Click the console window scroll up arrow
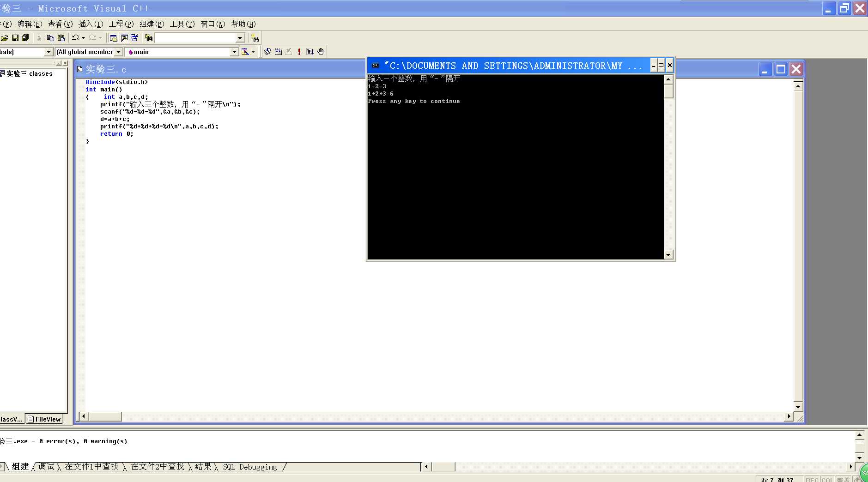 pyautogui.click(x=668, y=79)
